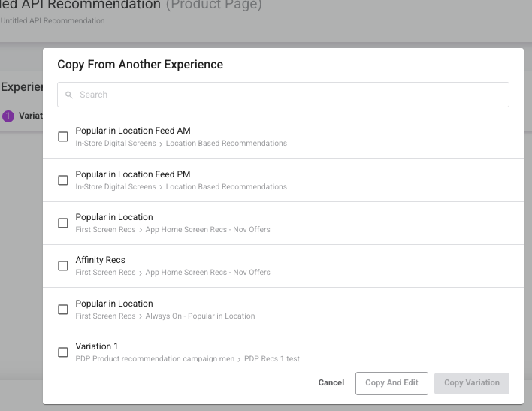Click 'PDP Product recommendation campaign men' text

[155, 358]
